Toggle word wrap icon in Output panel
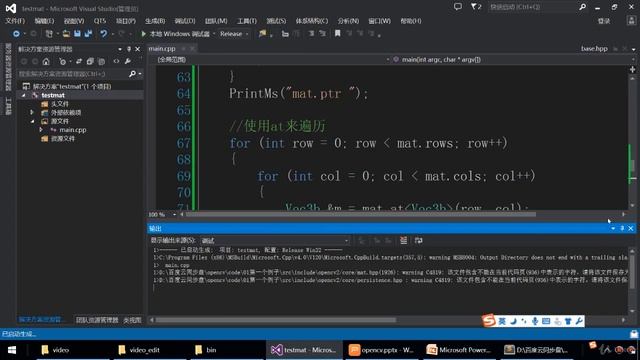This screenshot has width=640, height=360. (x=418, y=240)
